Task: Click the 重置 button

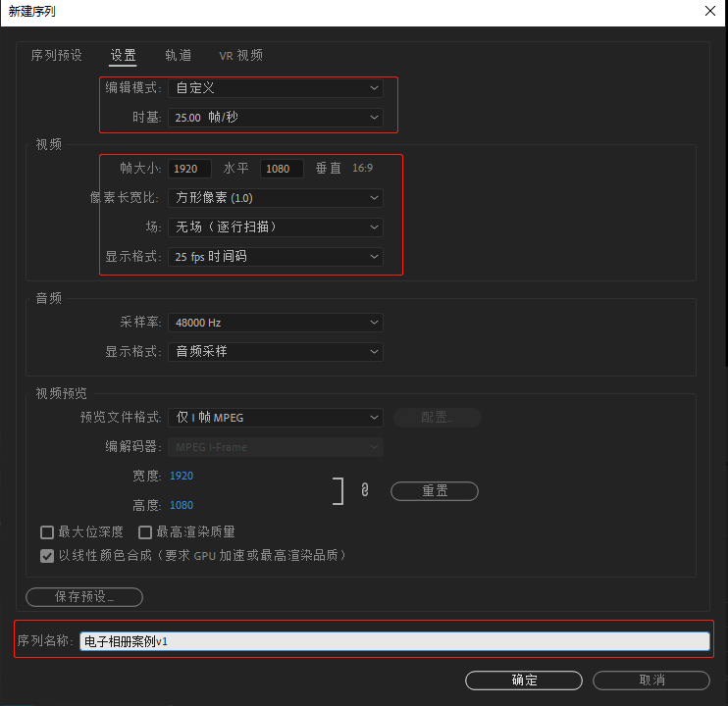Action: (435, 491)
